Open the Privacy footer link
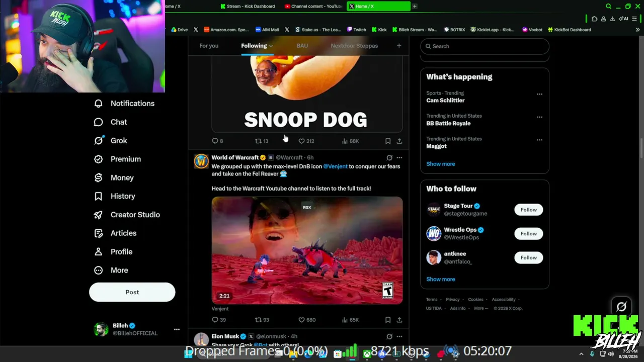 (453, 300)
